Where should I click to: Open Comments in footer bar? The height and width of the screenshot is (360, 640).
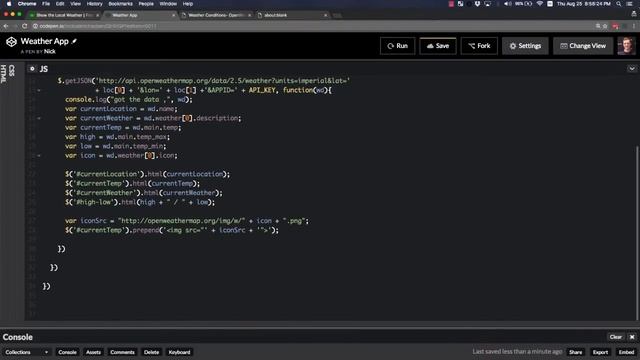(x=122, y=352)
